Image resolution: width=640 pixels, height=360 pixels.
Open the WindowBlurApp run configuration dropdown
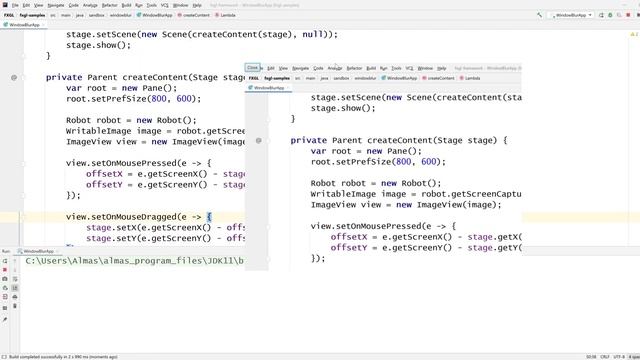(571, 15)
